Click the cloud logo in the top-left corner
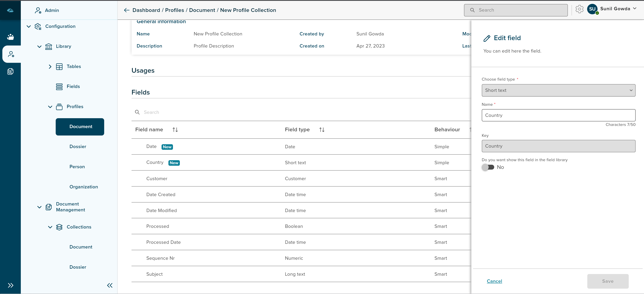Viewport: 644px width, 294px height. coord(10,10)
